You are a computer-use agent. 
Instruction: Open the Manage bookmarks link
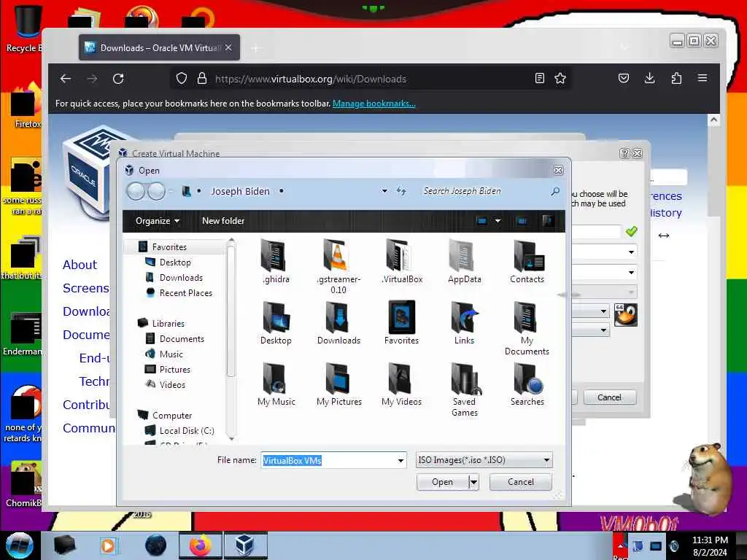pos(374,104)
